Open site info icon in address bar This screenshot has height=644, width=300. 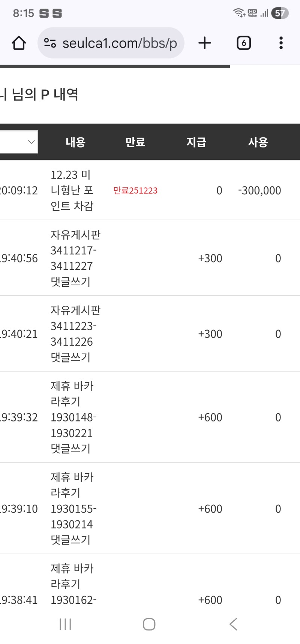pyautogui.click(x=50, y=43)
